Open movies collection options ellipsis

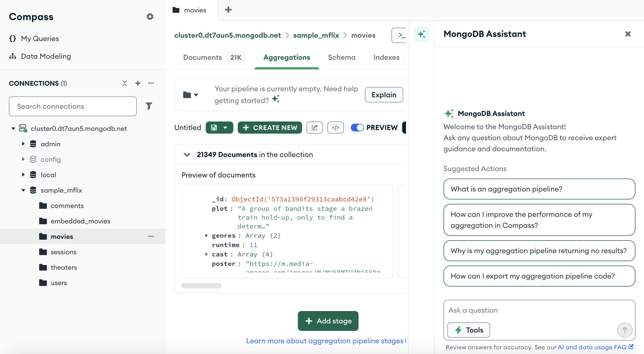151,236
